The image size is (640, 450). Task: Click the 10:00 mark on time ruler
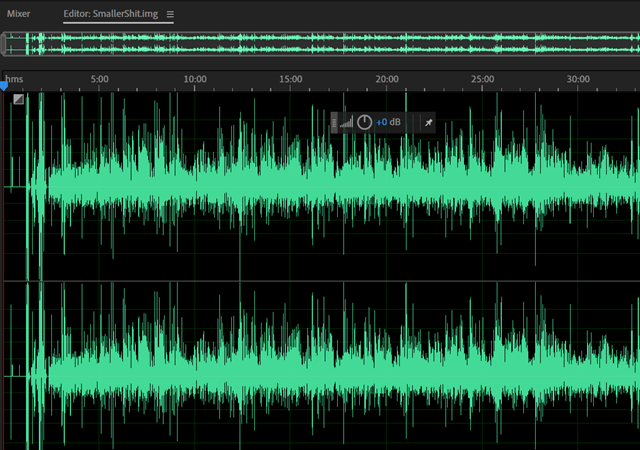click(x=195, y=79)
